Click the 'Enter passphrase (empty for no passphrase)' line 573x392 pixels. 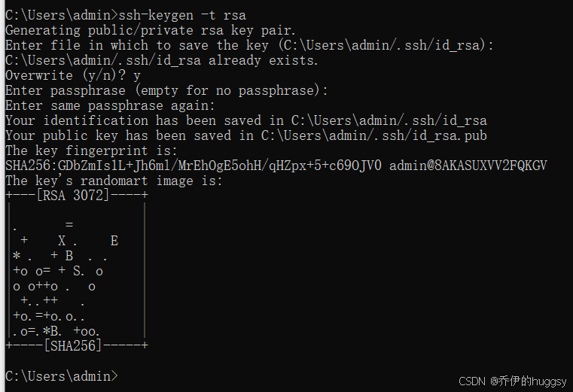166,90
